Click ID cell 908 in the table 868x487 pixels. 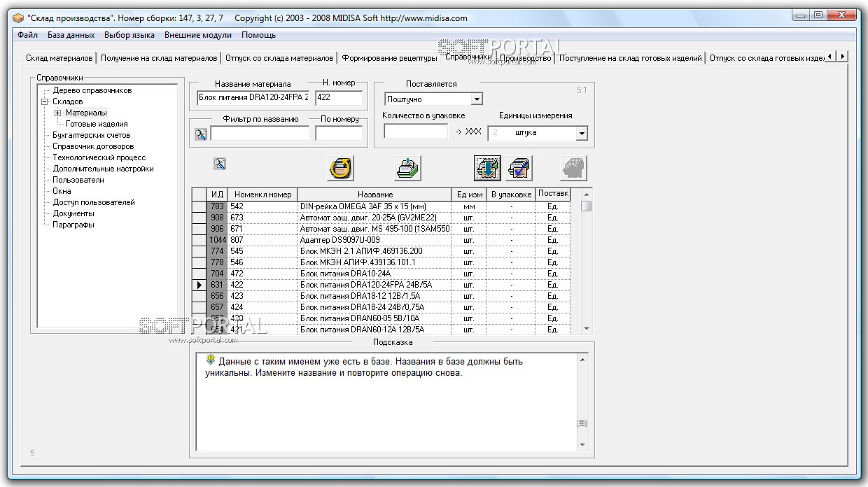(x=217, y=218)
